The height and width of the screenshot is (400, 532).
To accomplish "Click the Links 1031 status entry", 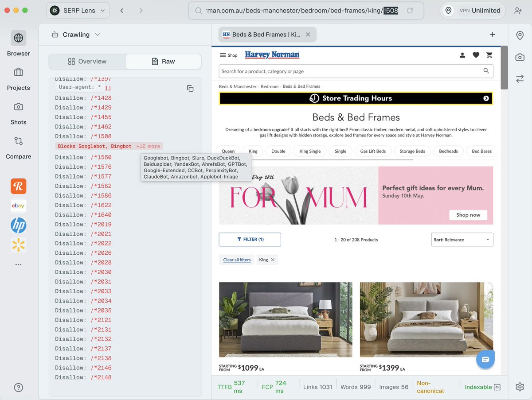I will coord(318,387).
